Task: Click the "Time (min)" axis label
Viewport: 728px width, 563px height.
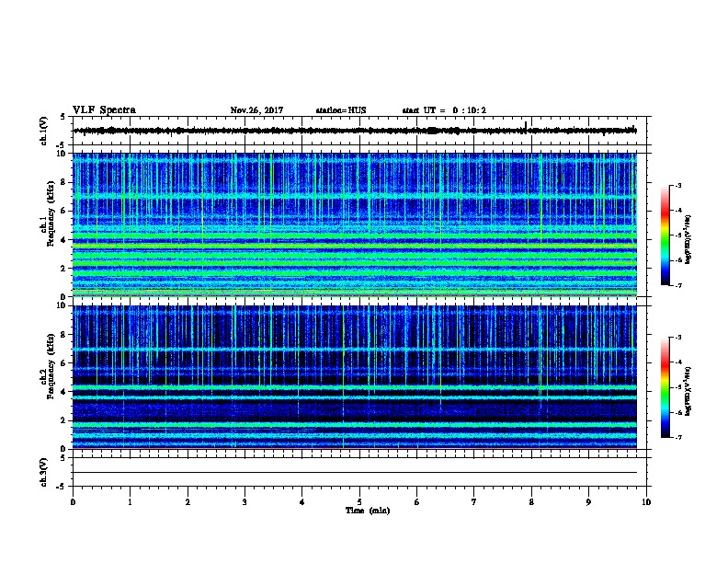Action: [x=368, y=511]
